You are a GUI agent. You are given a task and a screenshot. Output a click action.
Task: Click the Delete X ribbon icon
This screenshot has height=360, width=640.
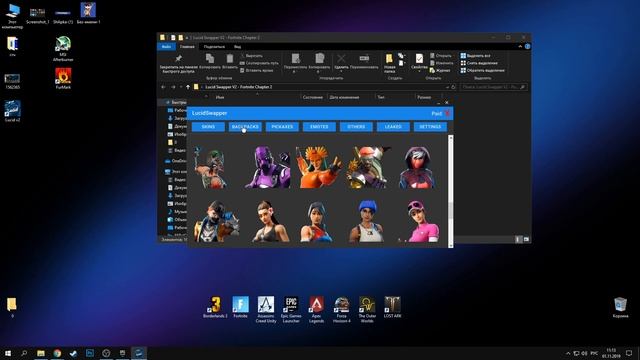341,58
